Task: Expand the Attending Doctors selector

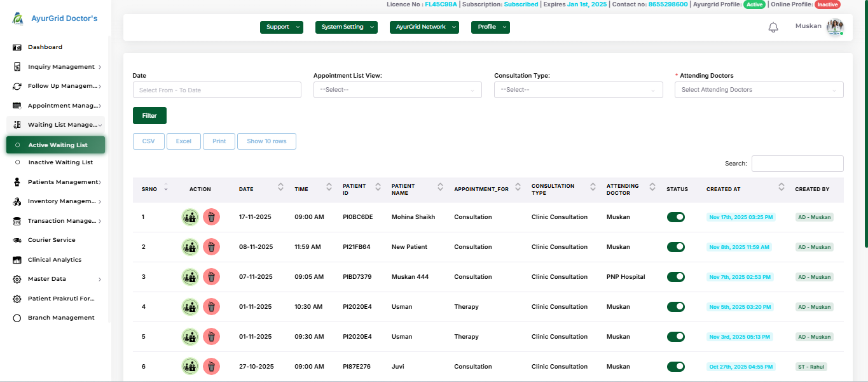Action: coord(759,90)
